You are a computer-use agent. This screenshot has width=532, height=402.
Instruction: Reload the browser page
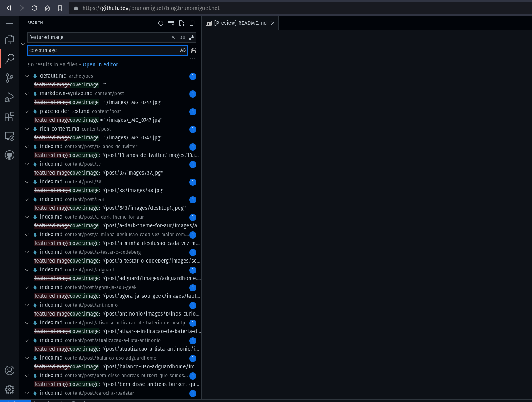(34, 8)
